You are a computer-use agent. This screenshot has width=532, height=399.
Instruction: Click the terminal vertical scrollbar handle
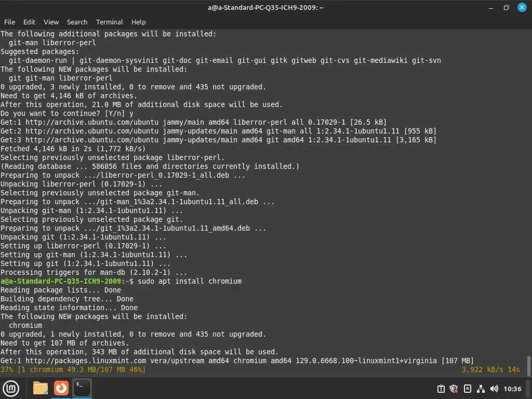(x=528, y=366)
